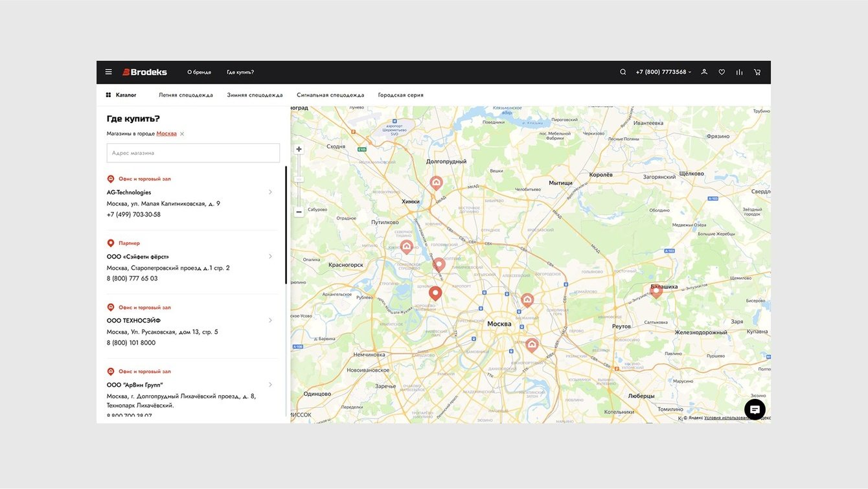Click the store address search field
868x489 pixels.
(x=193, y=153)
